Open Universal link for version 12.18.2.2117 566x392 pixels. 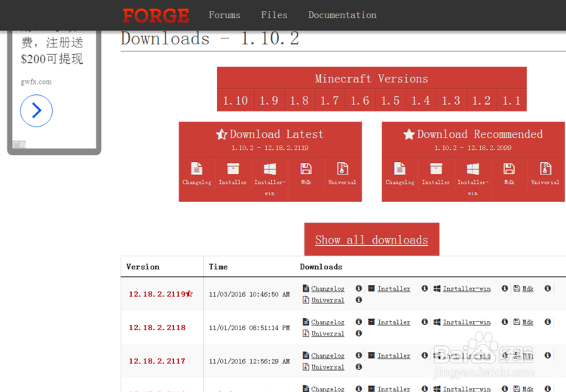327,367
